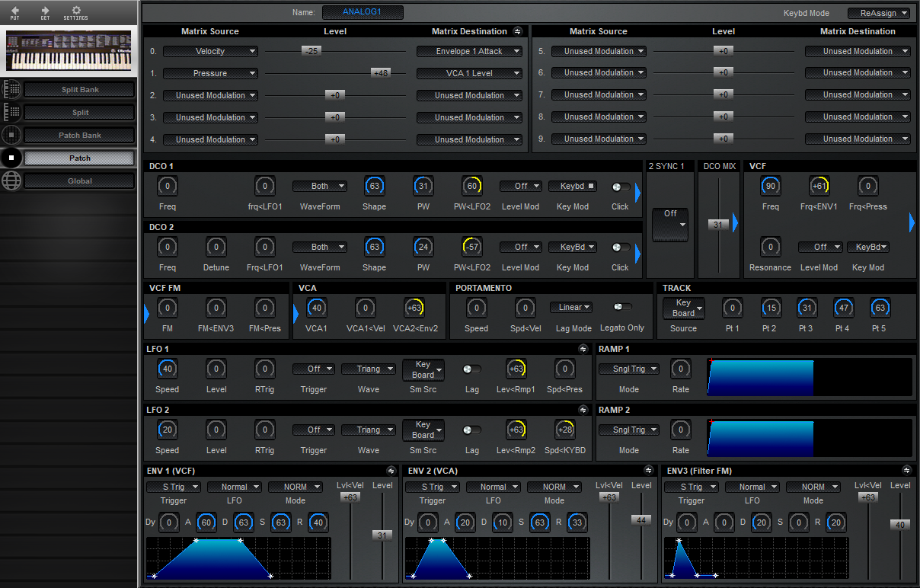
Task: Open DCO 1 WaveForm dropdown set to Both
Action: coord(319,186)
